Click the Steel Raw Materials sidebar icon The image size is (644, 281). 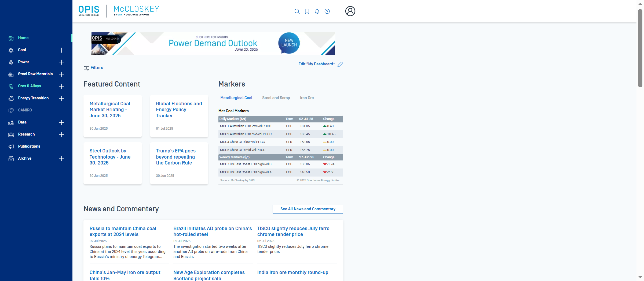pos(11,74)
